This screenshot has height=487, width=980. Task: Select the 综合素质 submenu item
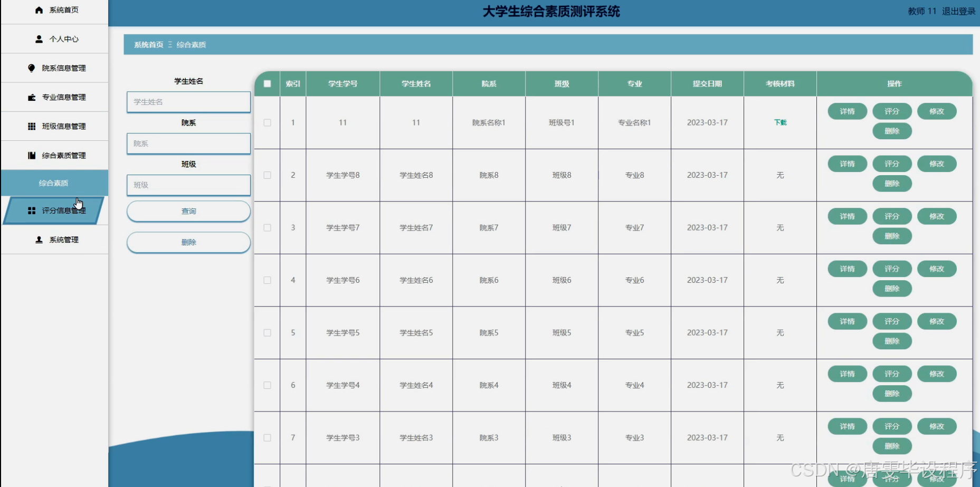[x=54, y=183]
